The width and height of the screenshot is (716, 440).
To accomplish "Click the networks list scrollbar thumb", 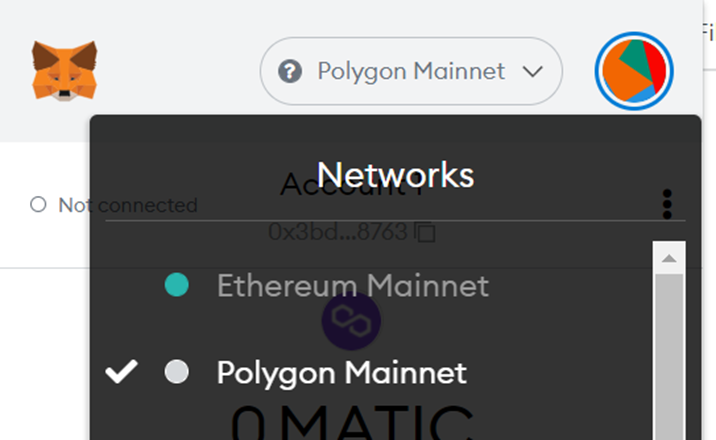I will tap(669, 357).
